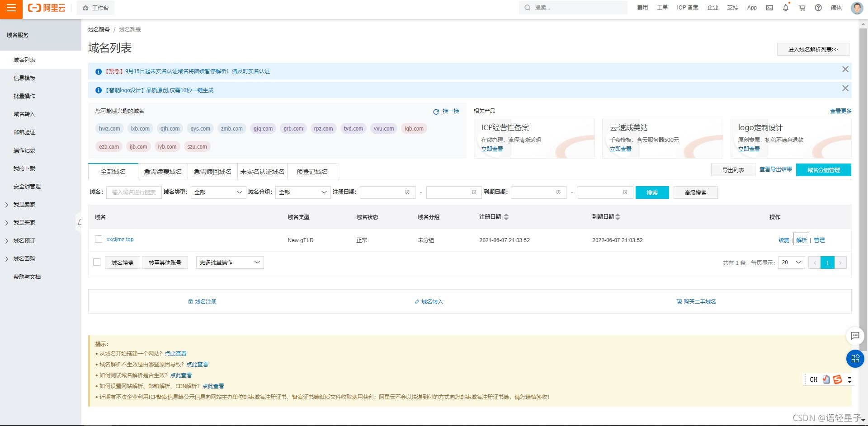
Task: Tick the checkbox for xxcijmz.top
Action: 98,239
